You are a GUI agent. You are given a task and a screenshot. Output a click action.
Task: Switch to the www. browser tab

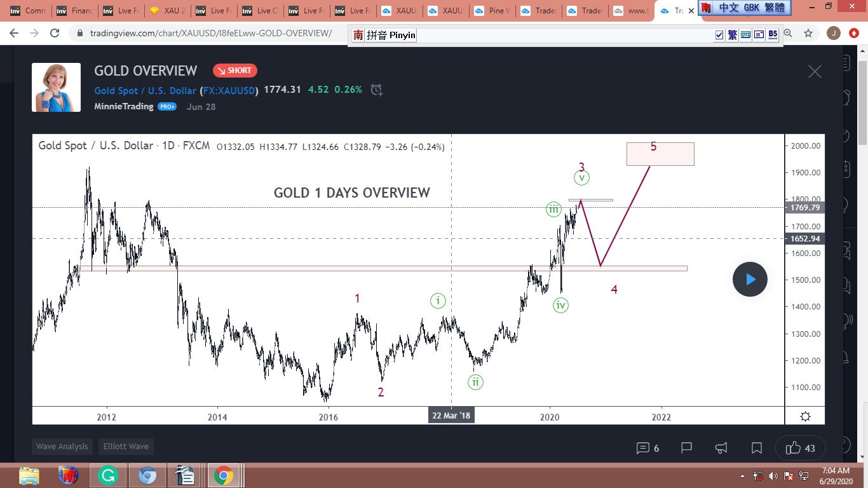click(630, 11)
